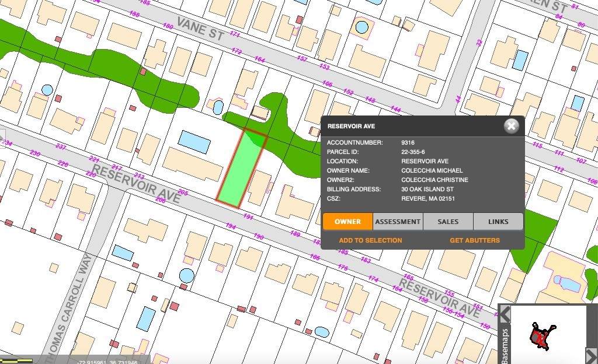The width and height of the screenshot is (598, 364).
Task: Switch to the ASSESSMENT tab
Action: click(x=398, y=222)
